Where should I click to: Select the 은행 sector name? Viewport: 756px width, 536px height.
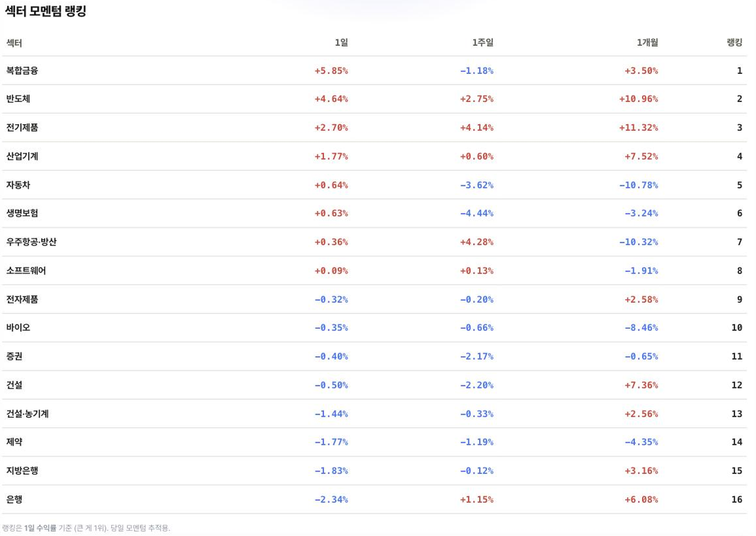[x=14, y=499]
